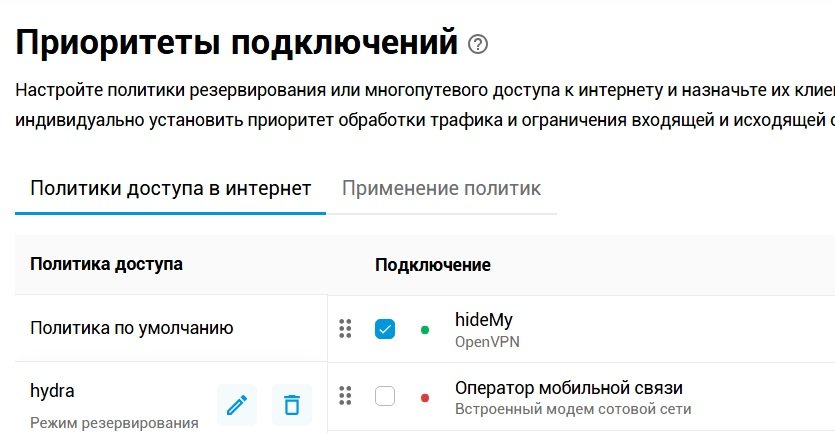Click the OpenVPN subtitle under hideMy

487,342
